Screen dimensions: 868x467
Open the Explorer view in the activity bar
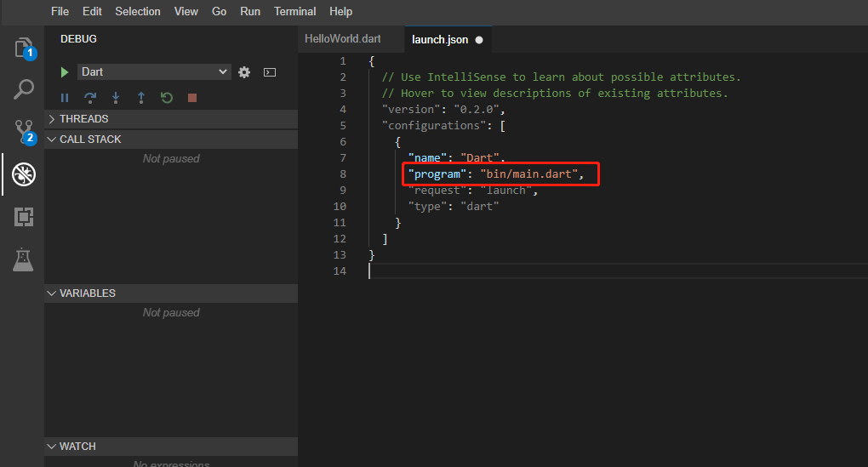[x=24, y=48]
